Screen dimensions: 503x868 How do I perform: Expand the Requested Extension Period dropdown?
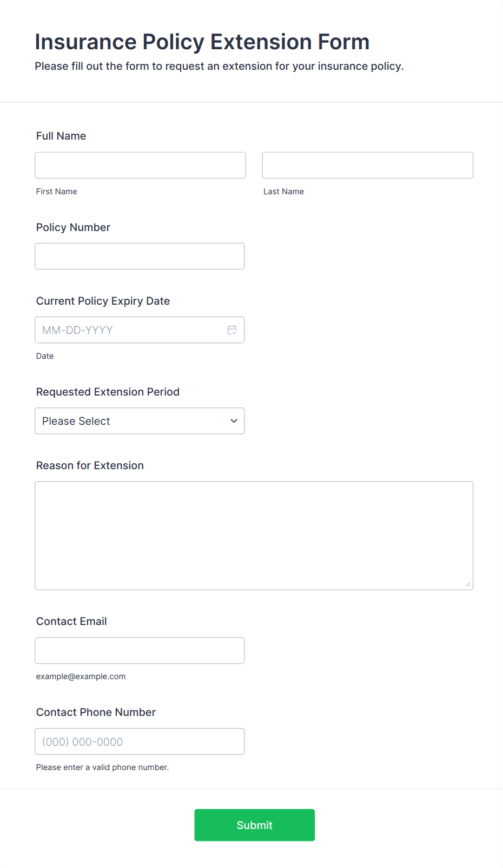coord(140,421)
